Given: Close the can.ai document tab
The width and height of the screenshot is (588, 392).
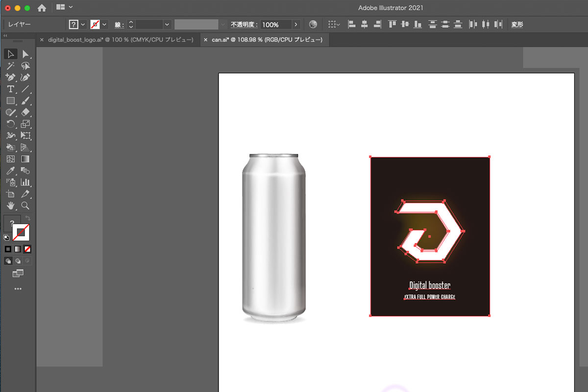Looking at the screenshot, I should pyautogui.click(x=206, y=40).
